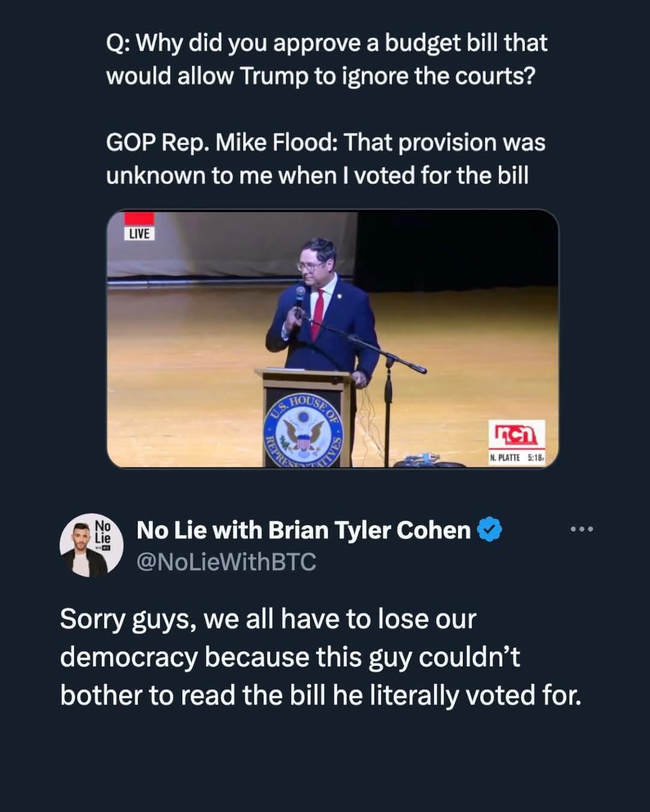Image resolution: width=650 pixels, height=812 pixels.
Task: Play the embedded town hall video
Action: tap(332, 338)
